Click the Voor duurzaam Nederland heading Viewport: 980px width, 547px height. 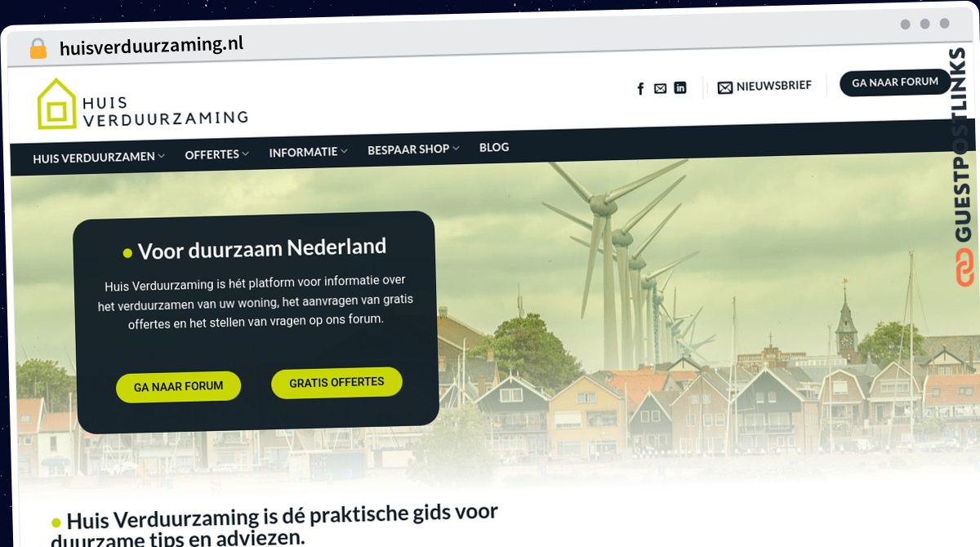pos(261,249)
